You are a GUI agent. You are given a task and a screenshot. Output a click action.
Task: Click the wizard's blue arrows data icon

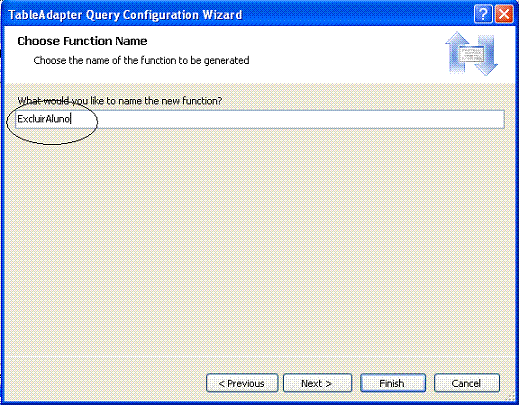[471, 53]
